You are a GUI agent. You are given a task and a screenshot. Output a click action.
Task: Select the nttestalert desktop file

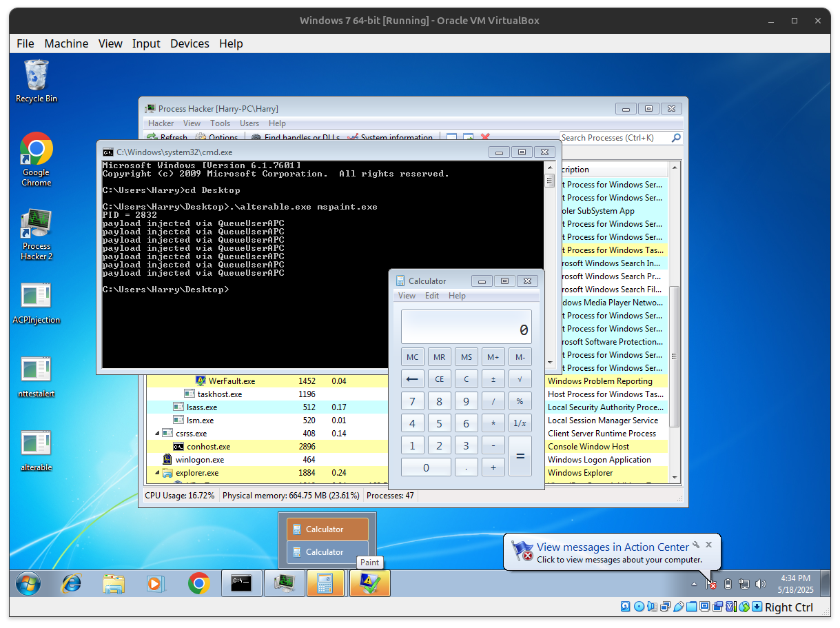pyautogui.click(x=37, y=377)
